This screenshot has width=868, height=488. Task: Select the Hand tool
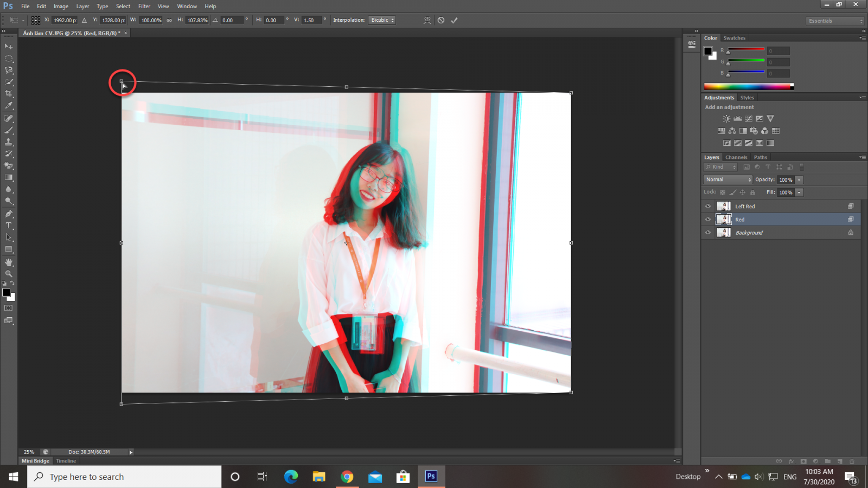[9, 262]
